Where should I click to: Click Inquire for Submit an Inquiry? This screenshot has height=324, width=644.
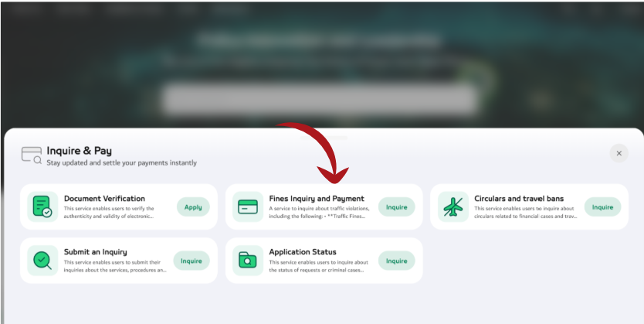coord(192,261)
